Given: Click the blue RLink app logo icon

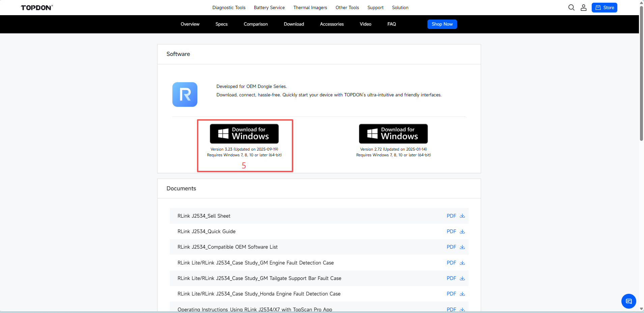Looking at the screenshot, I should tap(185, 95).
